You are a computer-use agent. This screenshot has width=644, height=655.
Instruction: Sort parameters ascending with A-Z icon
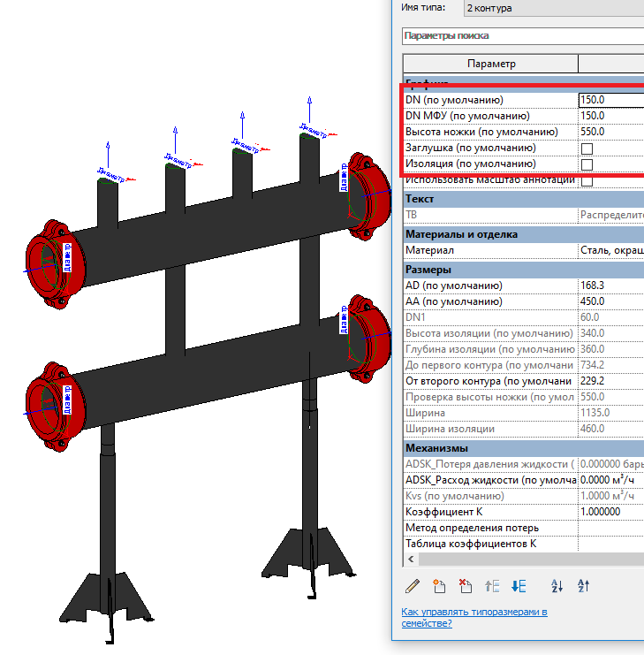[x=557, y=585]
